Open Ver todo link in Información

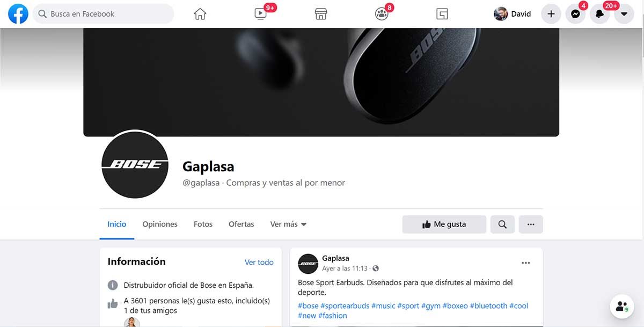pyautogui.click(x=259, y=263)
